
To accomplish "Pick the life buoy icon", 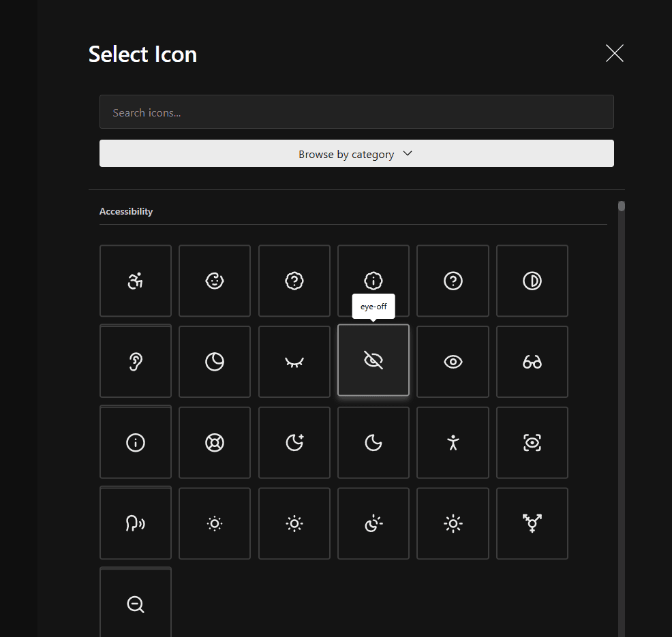I will click(215, 443).
